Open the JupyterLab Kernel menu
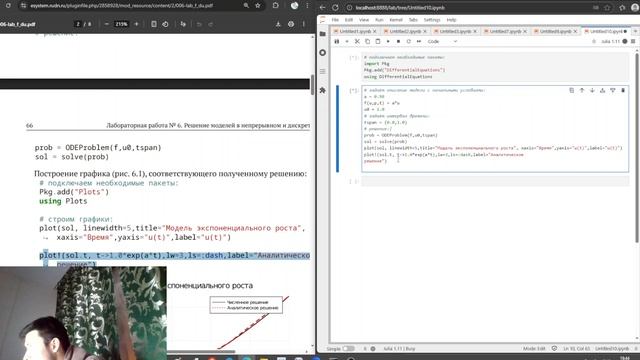 pyautogui.click(x=396, y=20)
